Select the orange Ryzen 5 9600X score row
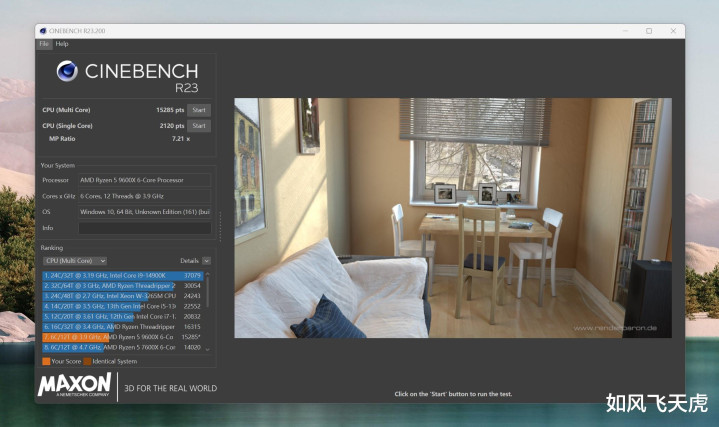The height and width of the screenshot is (427, 719). tap(122, 337)
